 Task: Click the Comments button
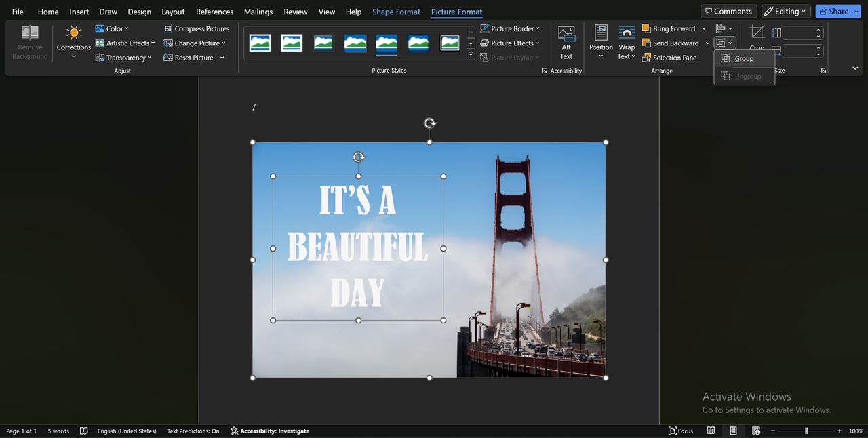(728, 12)
